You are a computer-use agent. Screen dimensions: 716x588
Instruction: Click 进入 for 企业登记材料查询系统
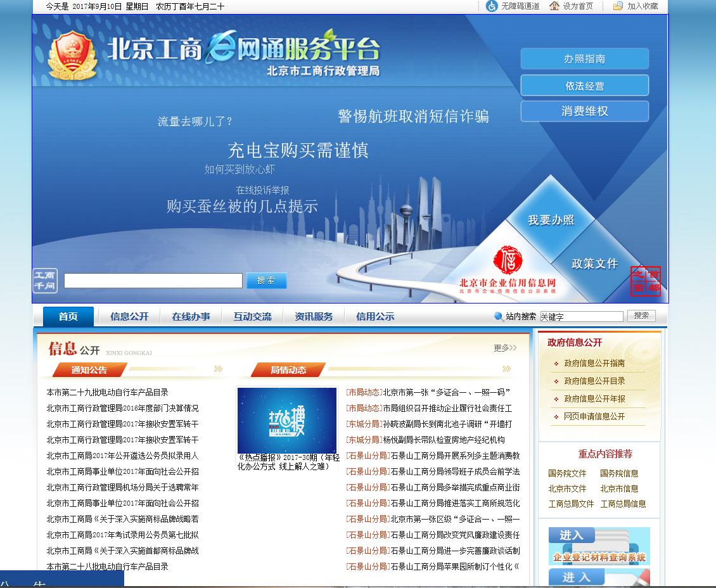pyautogui.click(x=571, y=535)
